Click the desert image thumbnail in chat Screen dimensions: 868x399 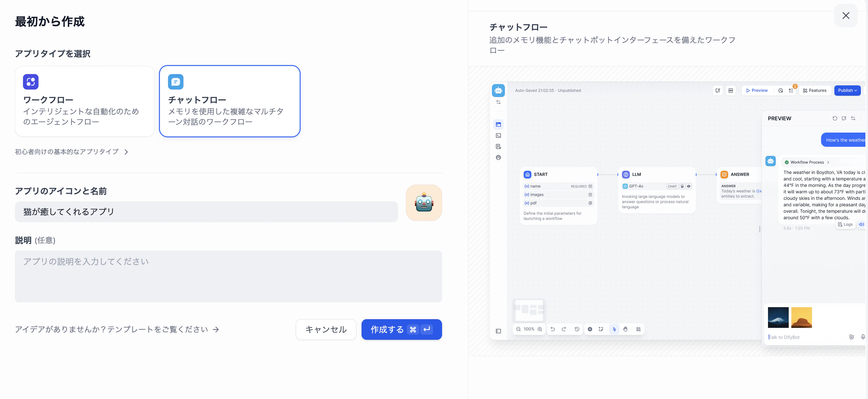pos(801,317)
